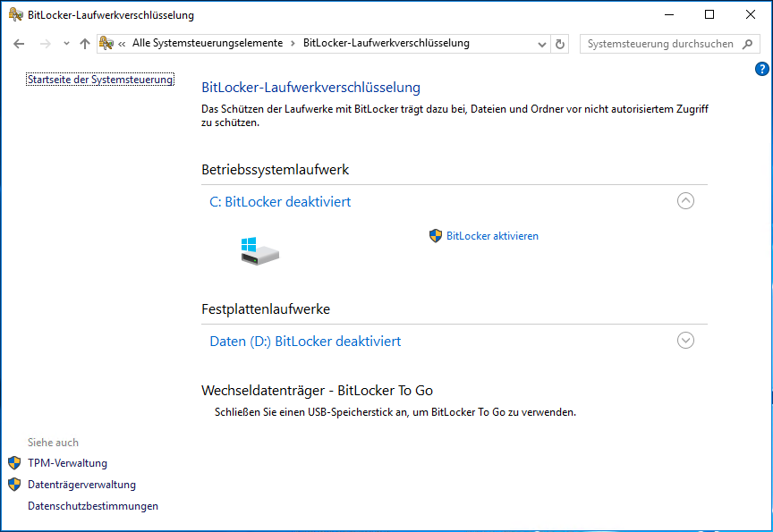Viewport: 773px width, 532px height.
Task: Click the Windows system drive icon
Action: [x=259, y=251]
